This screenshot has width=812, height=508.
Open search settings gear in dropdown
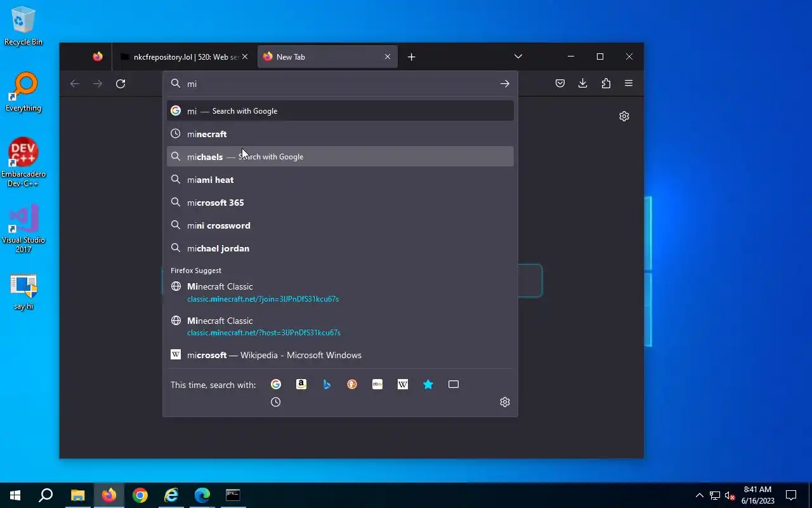(x=505, y=402)
